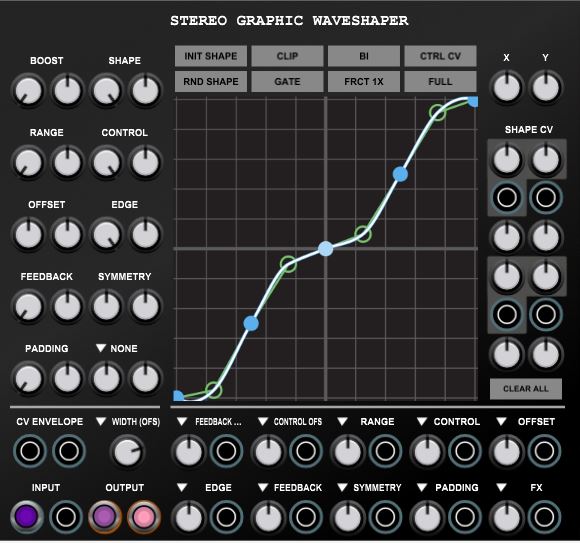
Task: Click the first RANGE knob
Action: 28,163
